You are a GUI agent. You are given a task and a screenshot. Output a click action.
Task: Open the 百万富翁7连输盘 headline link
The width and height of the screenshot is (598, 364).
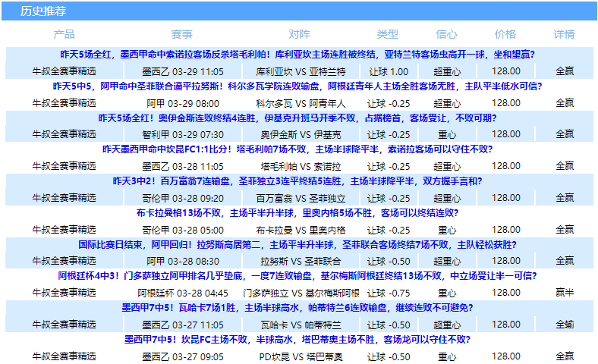click(x=297, y=181)
